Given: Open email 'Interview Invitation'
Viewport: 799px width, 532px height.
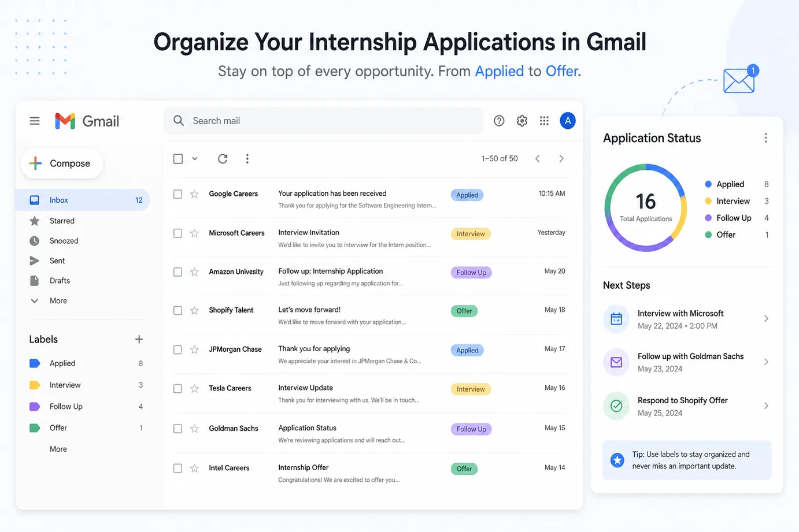Looking at the screenshot, I should pos(309,232).
